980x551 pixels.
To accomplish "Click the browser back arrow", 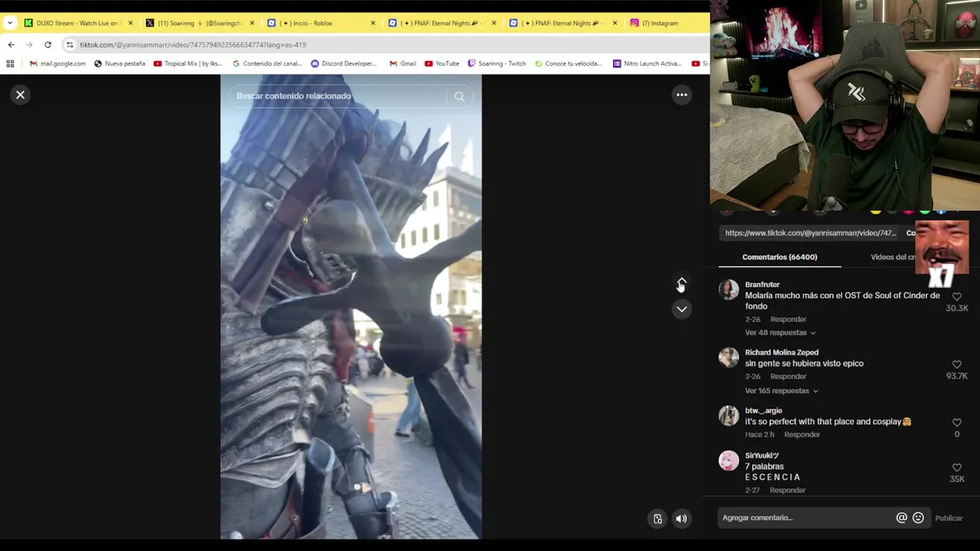I will tap(11, 45).
